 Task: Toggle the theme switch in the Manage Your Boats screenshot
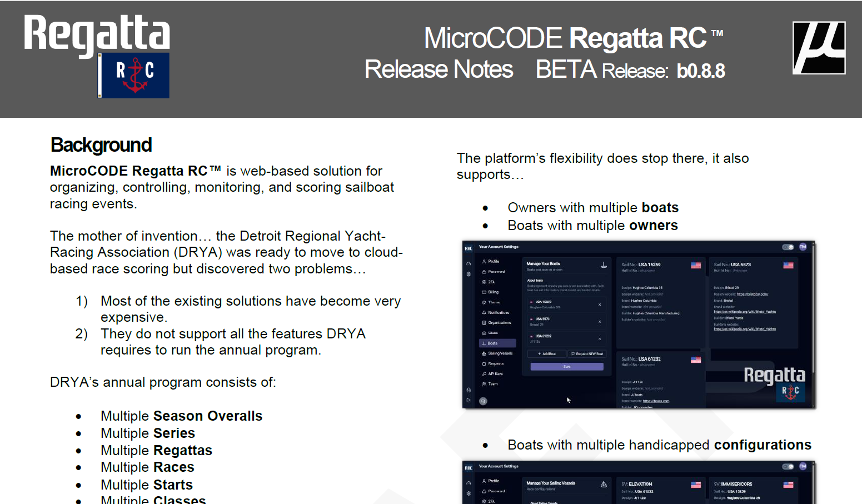788,247
